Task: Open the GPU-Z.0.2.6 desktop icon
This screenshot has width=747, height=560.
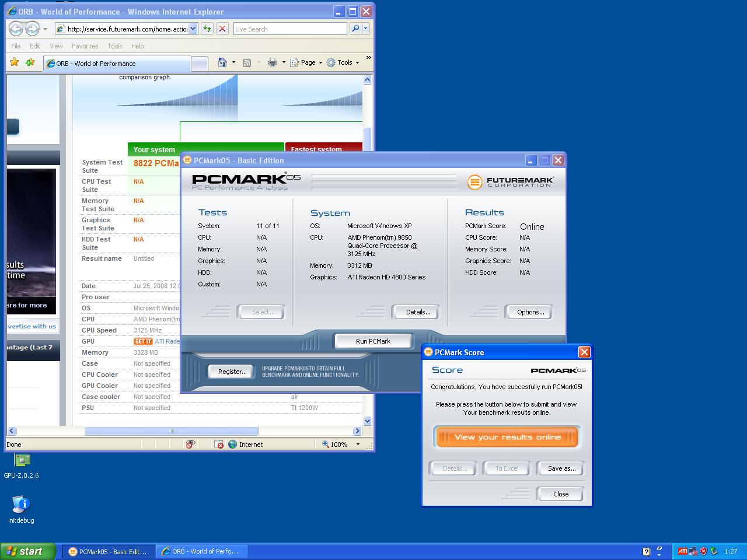Action: (x=22, y=467)
